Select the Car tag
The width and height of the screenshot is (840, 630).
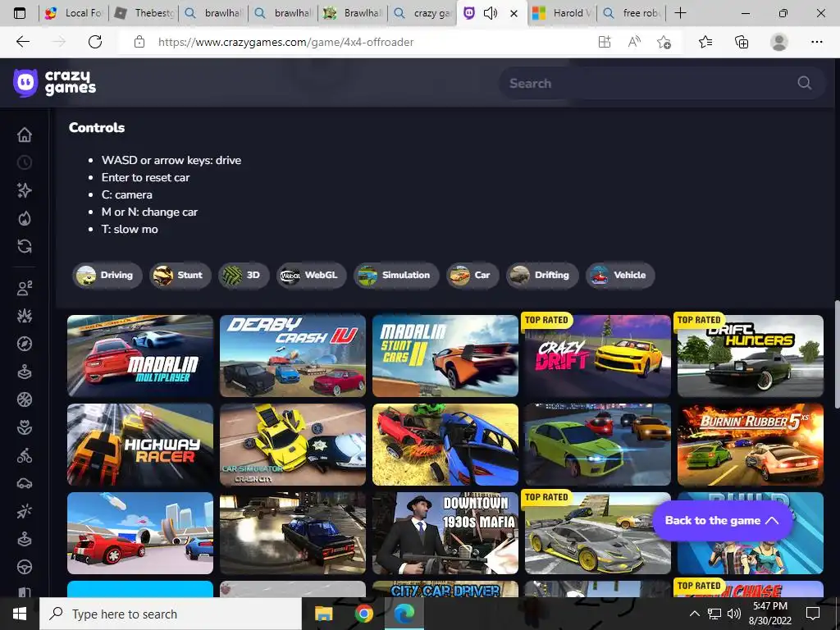pos(472,275)
